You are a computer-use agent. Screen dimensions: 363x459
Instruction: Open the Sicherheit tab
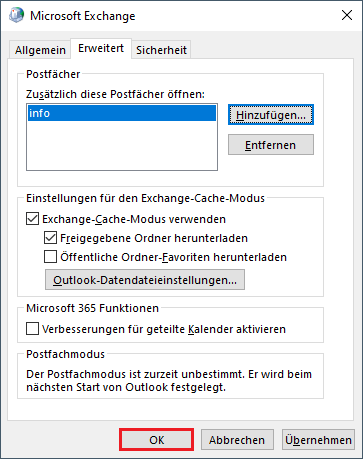click(161, 50)
